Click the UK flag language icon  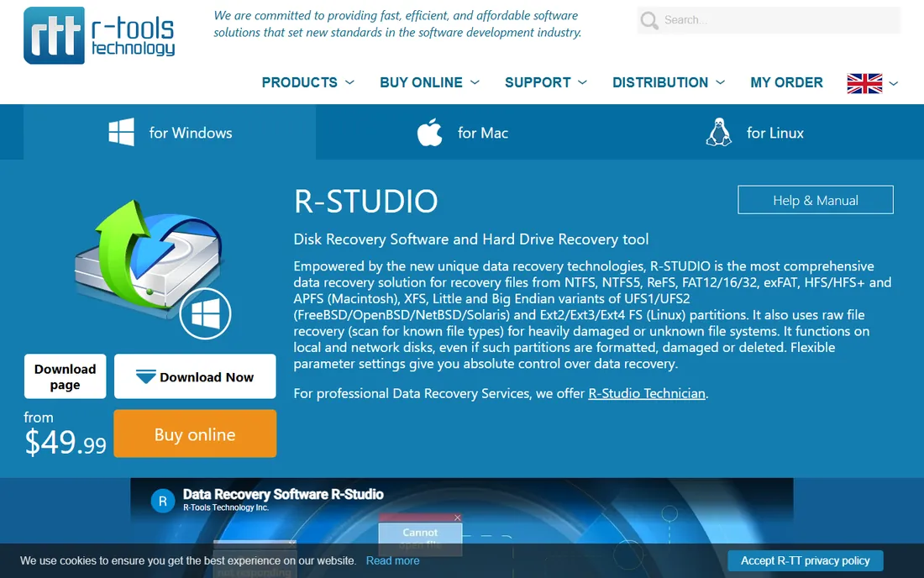[864, 83]
